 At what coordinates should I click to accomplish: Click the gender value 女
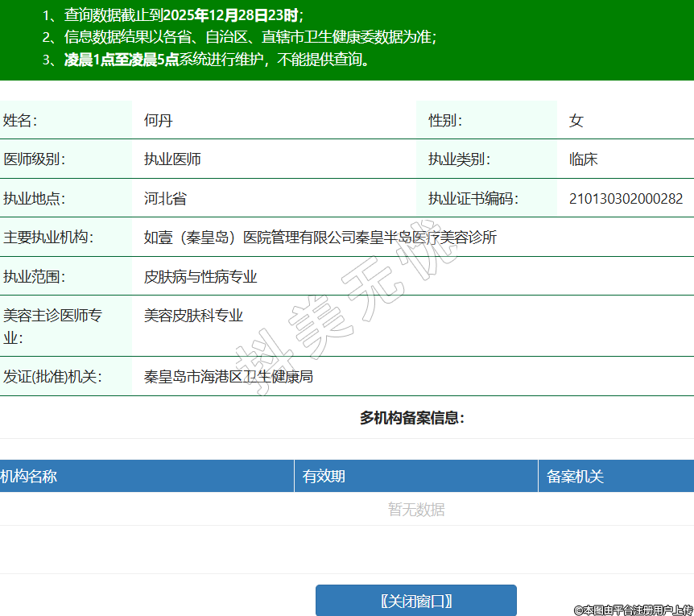(x=576, y=121)
